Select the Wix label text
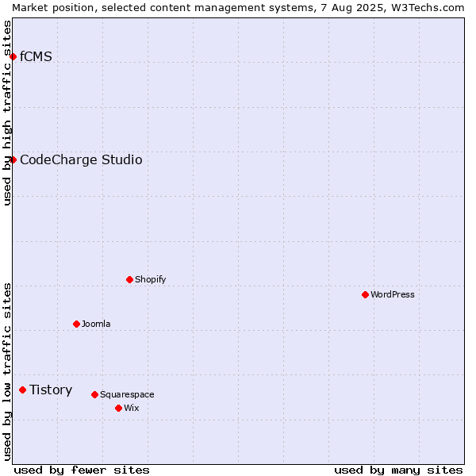The image size is (476, 476). click(132, 409)
